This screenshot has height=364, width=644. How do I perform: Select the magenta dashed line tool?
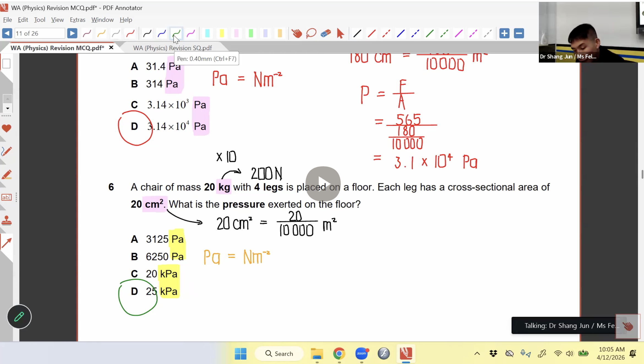pyautogui.click(x=473, y=33)
